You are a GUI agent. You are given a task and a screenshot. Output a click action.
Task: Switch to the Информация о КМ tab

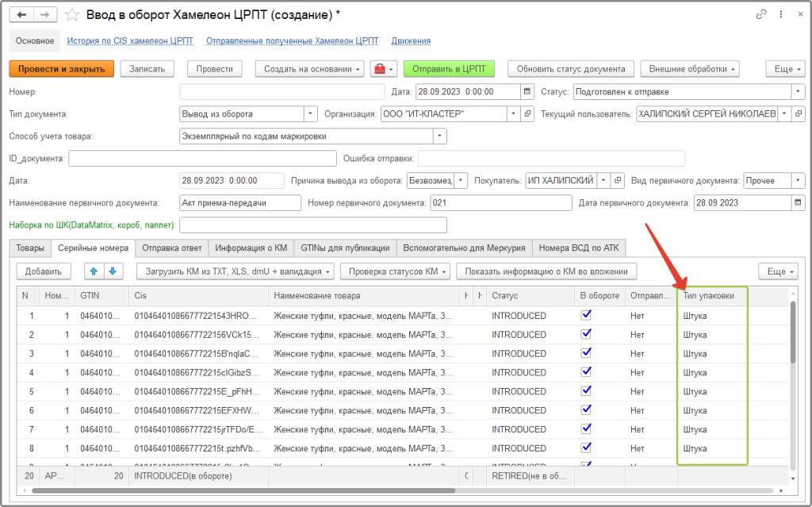point(251,248)
